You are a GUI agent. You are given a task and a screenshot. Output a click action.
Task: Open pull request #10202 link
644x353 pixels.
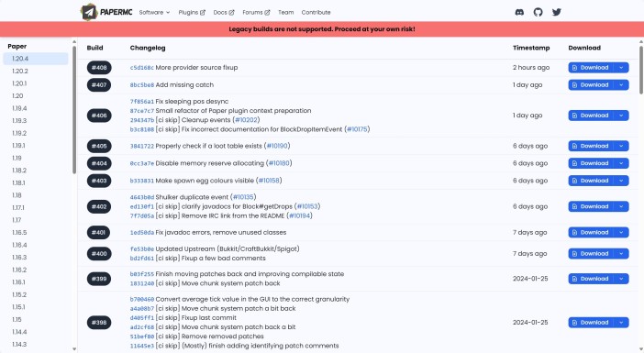click(246, 120)
